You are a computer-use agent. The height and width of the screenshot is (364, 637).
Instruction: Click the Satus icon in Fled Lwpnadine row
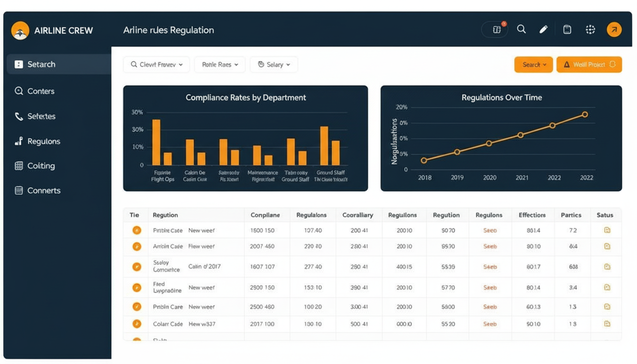tap(607, 288)
